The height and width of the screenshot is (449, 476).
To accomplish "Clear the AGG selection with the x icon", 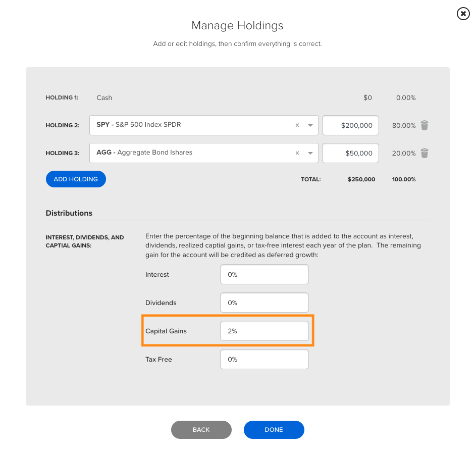I will [x=297, y=153].
